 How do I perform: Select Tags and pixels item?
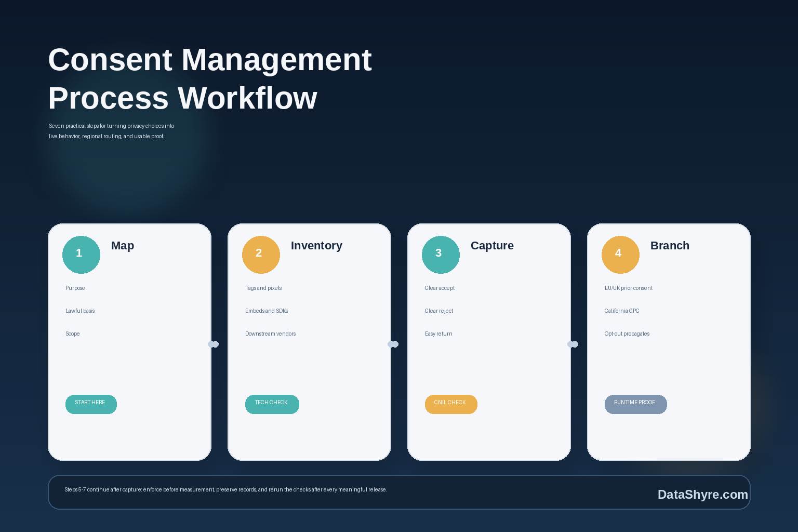click(x=263, y=288)
